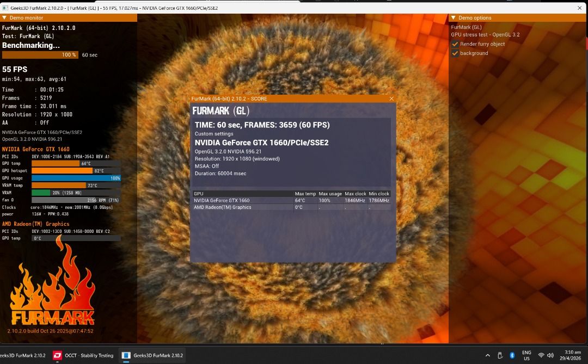Click the FURMARK (GL) score heading
The width and height of the screenshot is (588, 364).
click(220, 110)
